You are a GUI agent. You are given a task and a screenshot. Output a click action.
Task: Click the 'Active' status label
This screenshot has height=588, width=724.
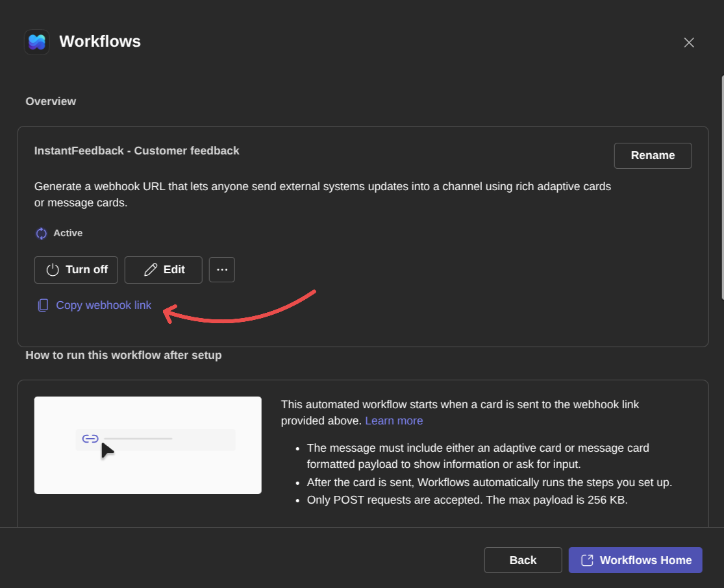click(x=68, y=233)
